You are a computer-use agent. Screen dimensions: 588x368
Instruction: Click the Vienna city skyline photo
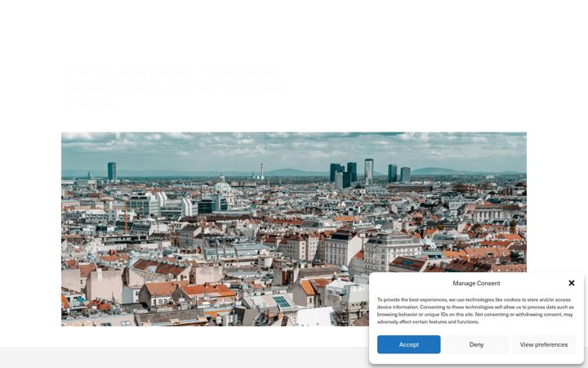point(294,229)
